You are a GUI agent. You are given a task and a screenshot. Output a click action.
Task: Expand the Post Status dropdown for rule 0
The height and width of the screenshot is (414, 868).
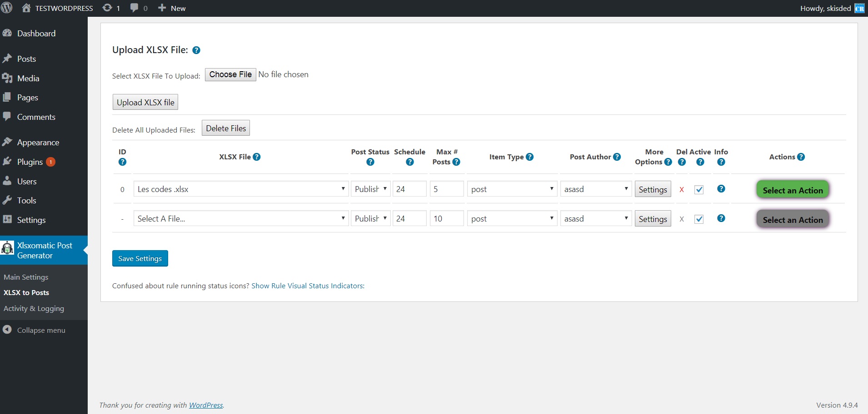(370, 189)
